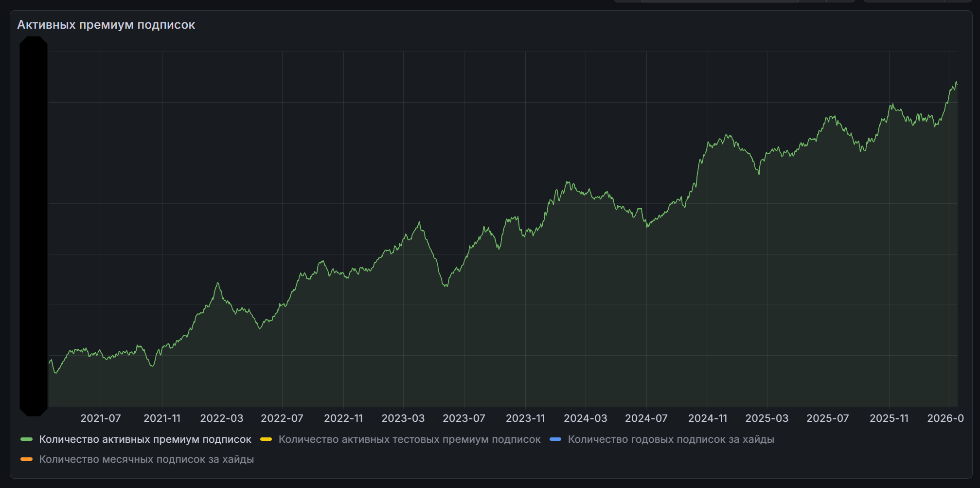Enable "Количество месячных подписок за хайды" series
Image resolution: width=980 pixels, height=488 pixels.
click(146, 459)
